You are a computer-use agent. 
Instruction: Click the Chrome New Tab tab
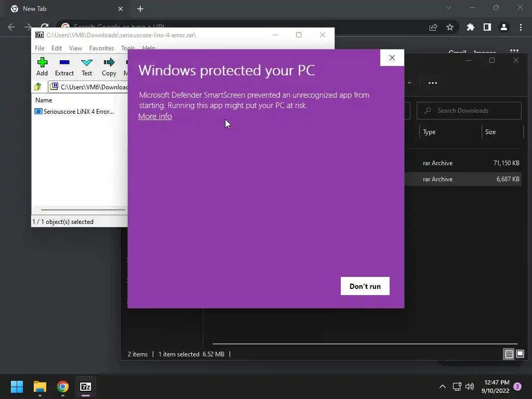(x=66, y=9)
